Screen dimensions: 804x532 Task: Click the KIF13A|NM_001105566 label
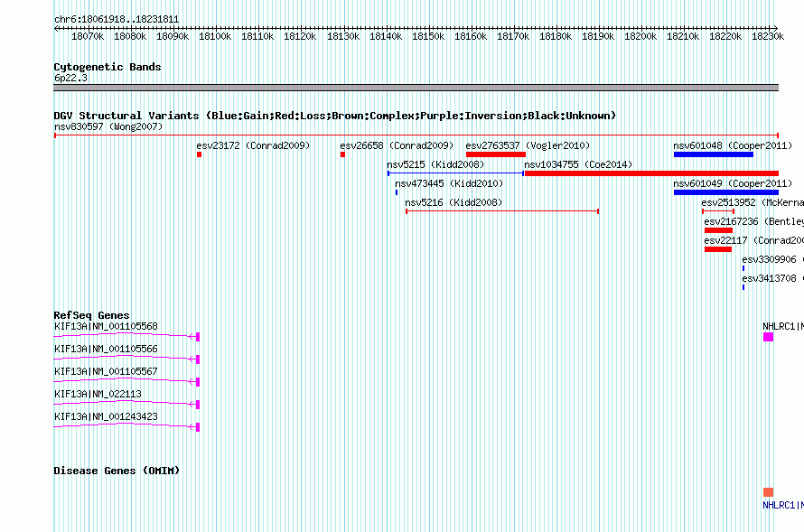click(x=106, y=349)
